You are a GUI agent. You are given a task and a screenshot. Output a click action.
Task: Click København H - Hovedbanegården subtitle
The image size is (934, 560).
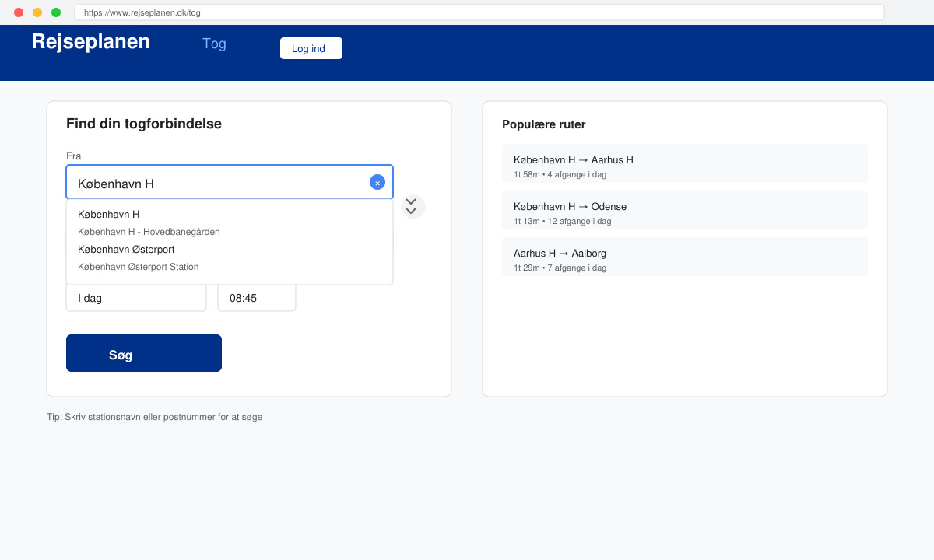pos(149,232)
